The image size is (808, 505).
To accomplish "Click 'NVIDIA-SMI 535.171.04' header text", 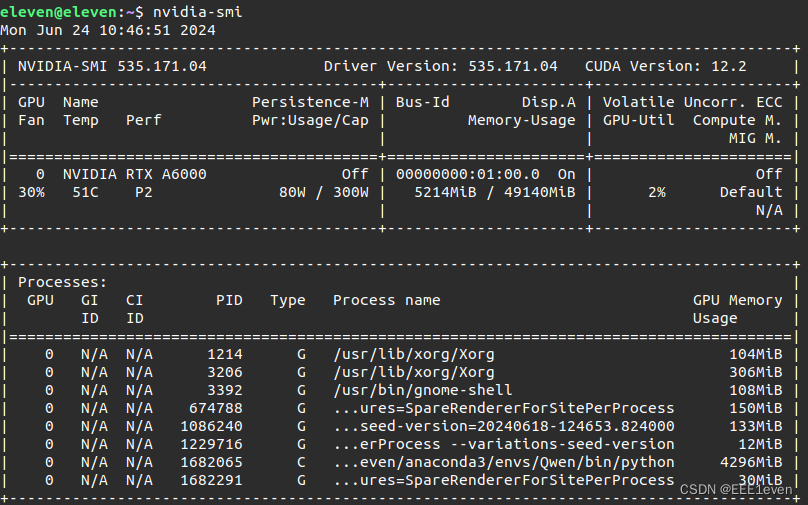I will click(112, 66).
